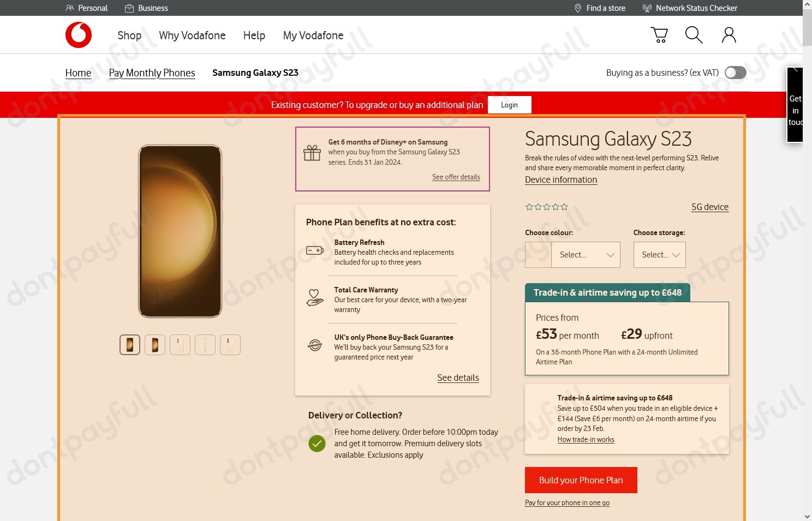Image resolution: width=812 pixels, height=521 pixels.
Task: Switch to the Personal tab
Action: (87, 8)
